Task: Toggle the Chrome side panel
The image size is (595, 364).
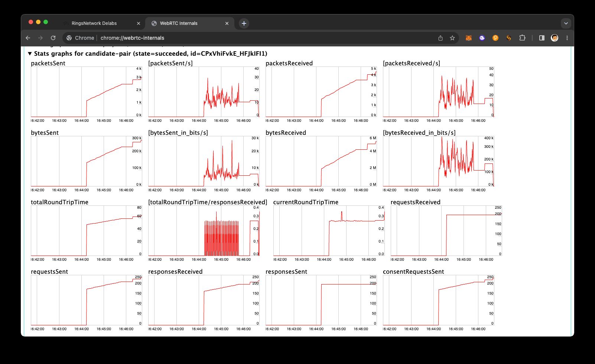Action: coord(542,38)
